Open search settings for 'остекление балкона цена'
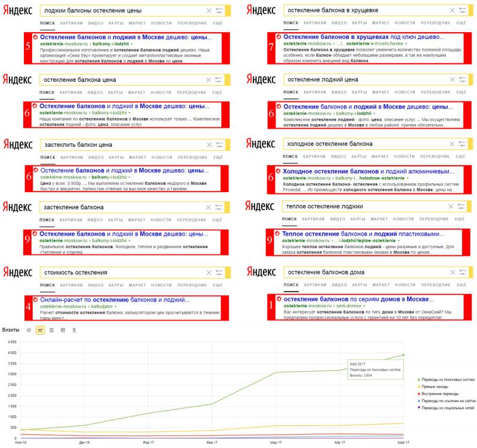 pos(219,80)
